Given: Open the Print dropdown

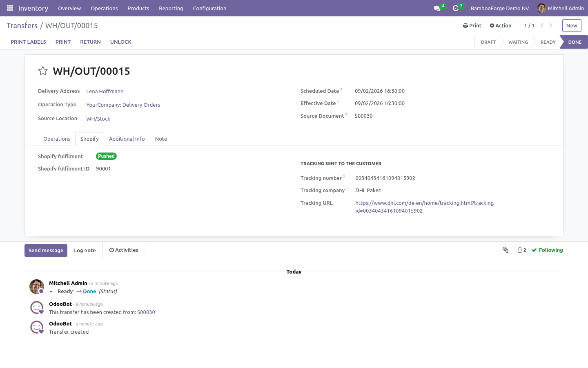Looking at the screenshot, I should tap(472, 25).
